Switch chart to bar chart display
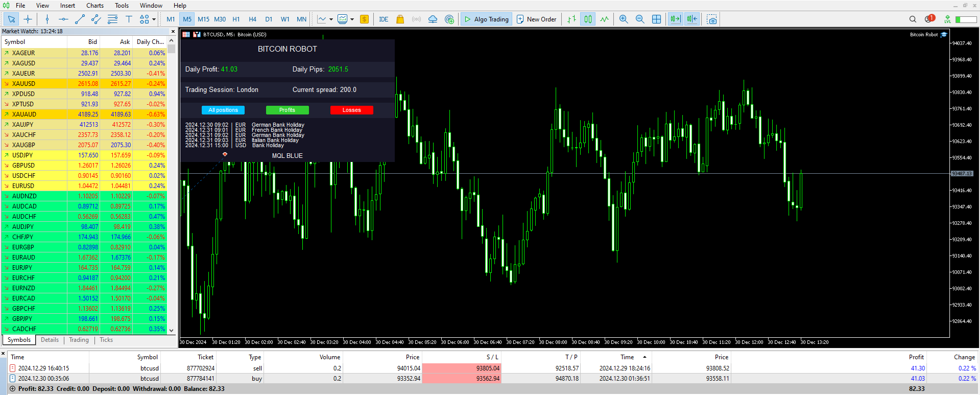The width and height of the screenshot is (980, 395). pos(571,19)
